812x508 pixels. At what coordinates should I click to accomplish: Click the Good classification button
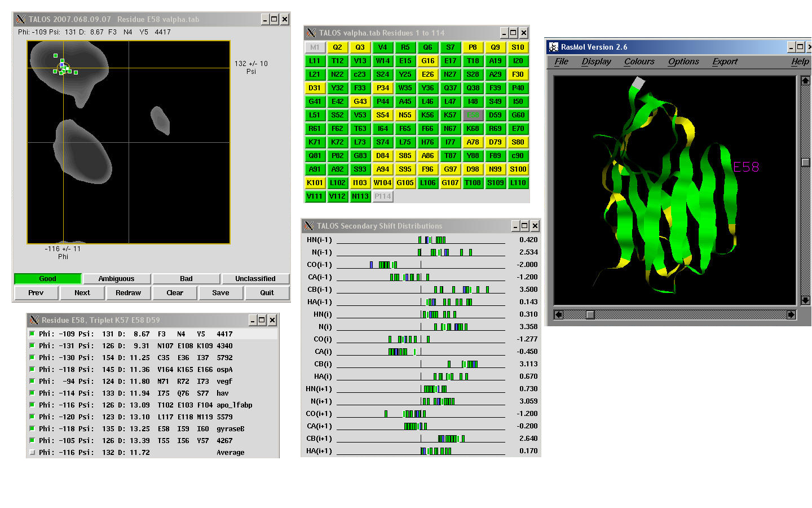[x=48, y=279]
